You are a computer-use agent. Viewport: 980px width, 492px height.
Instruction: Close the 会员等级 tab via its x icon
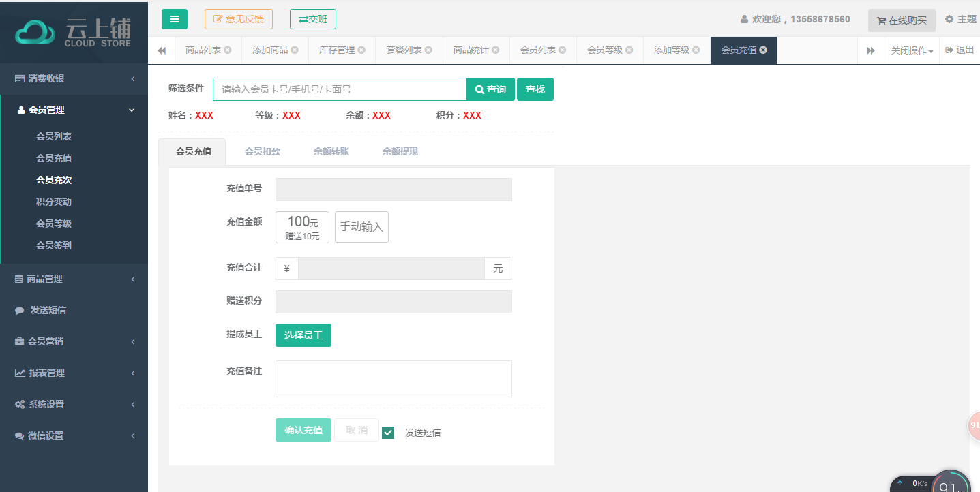pos(629,50)
